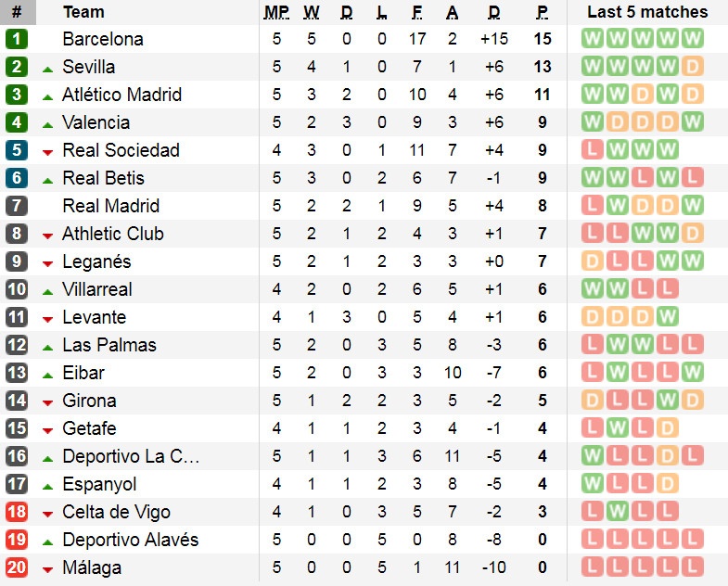Open the Atlético Madrid team link

tap(121, 95)
